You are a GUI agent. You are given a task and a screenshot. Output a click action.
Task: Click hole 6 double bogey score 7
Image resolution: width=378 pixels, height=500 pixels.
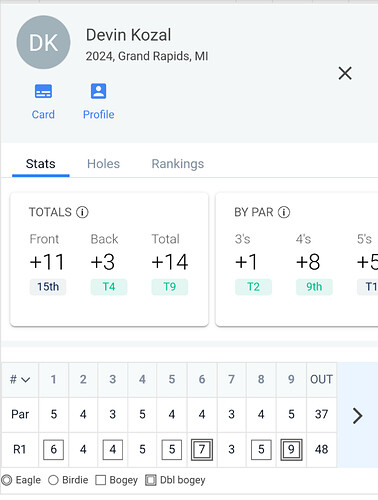pyautogui.click(x=202, y=450)
